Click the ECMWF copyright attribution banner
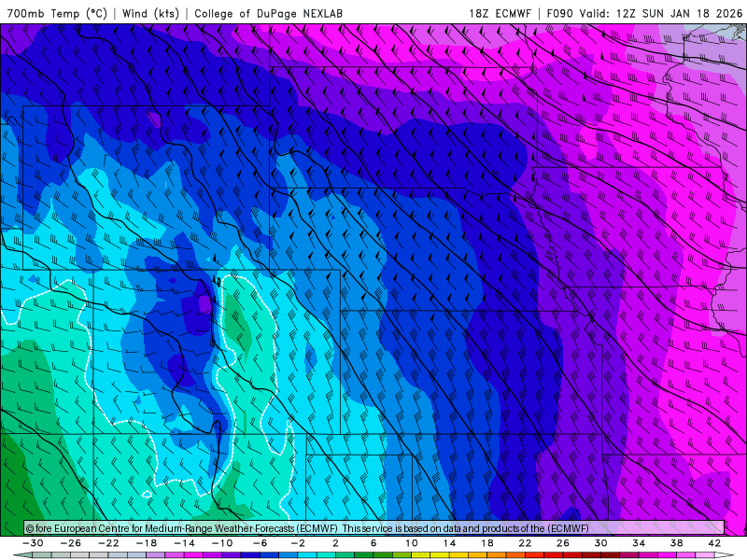Screen dimensions: 747x560 tap(374, 528)
